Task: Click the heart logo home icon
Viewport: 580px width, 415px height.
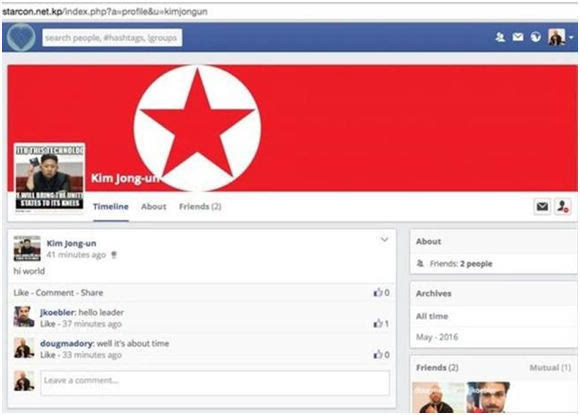Action: [x=21, y=37]
